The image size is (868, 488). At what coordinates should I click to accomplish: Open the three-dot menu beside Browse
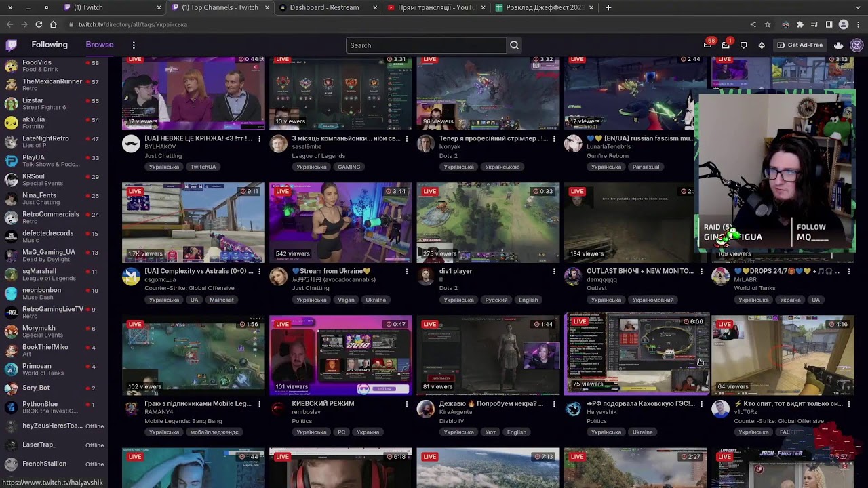134,45
